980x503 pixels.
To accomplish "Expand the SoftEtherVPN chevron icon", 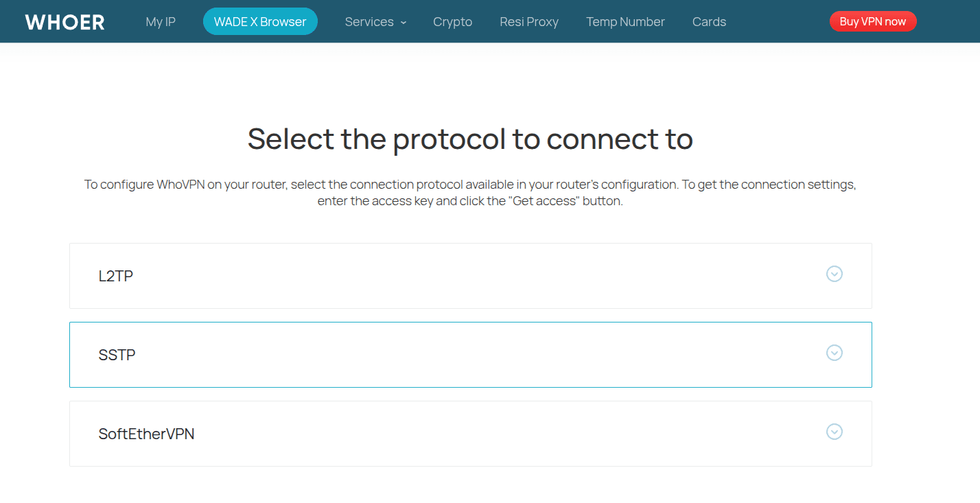I will point(834,432).
